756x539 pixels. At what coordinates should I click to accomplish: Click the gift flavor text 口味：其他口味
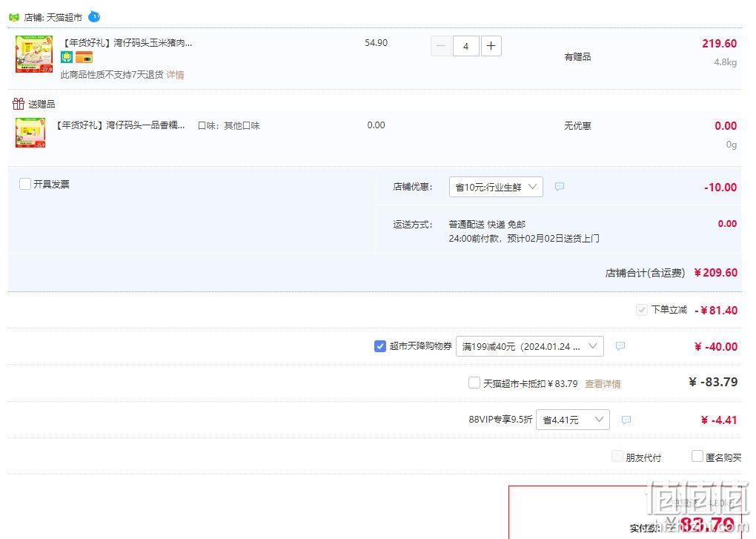pos(228,126)
